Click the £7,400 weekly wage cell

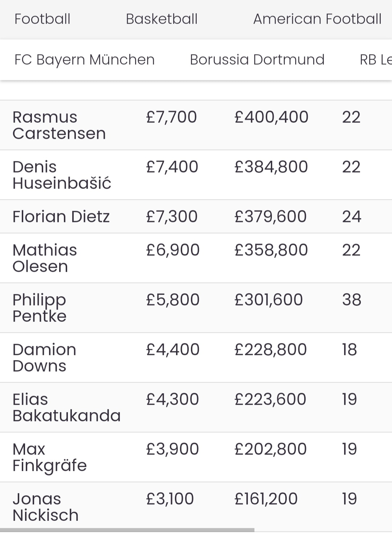click(x=172, y=167)
